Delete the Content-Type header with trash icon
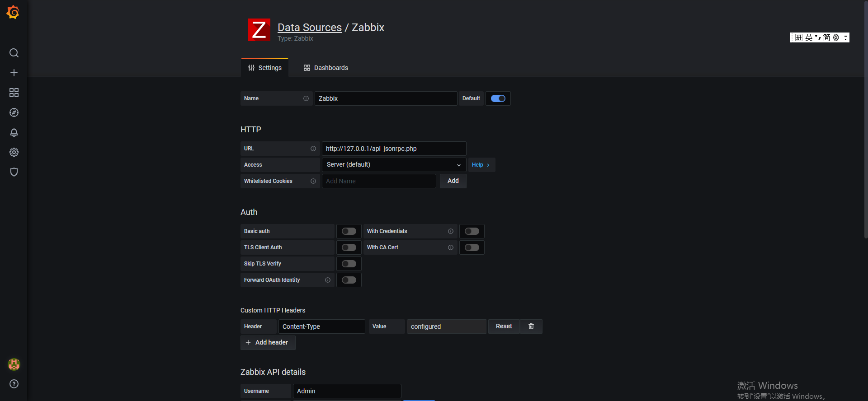Screen dimensions: 868x401 (x=531, y=326)
